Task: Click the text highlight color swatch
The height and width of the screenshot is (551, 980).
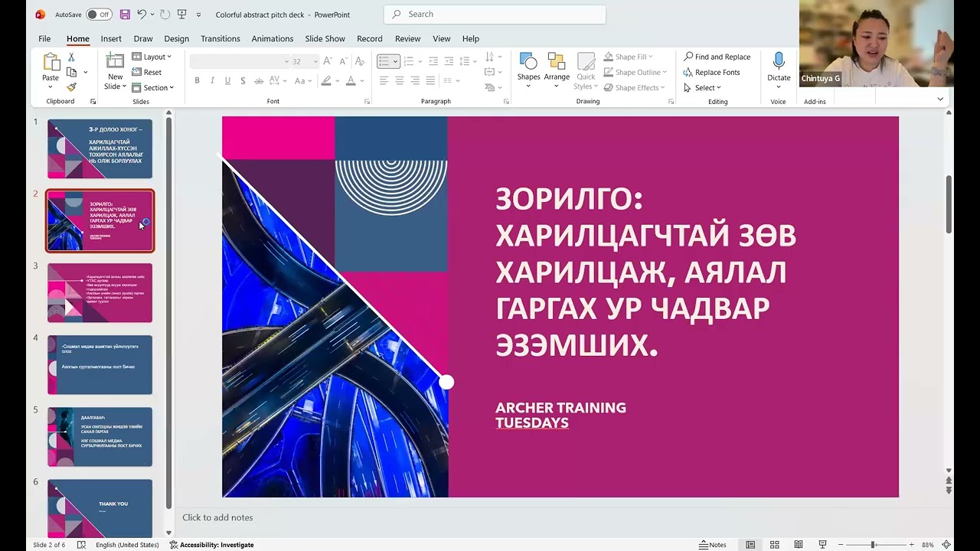Action: pos(326,80)
